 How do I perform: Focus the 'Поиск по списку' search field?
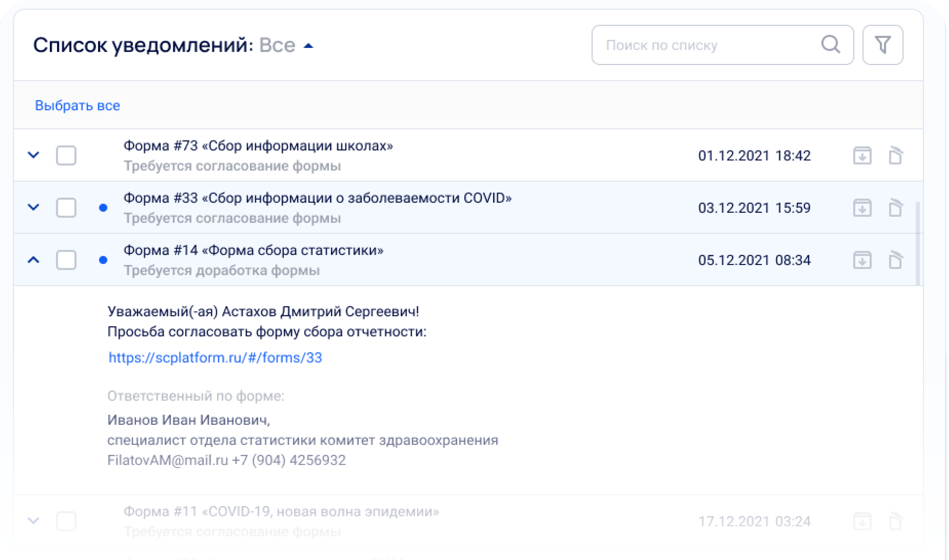click(723, 45)
